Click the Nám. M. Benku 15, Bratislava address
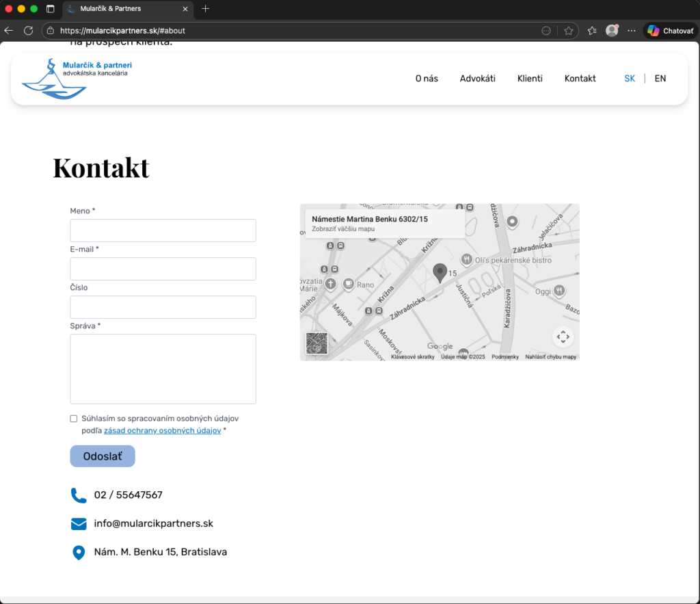This screenshot has width=700, height=604. pyautogui.click(x=160, y=552)
